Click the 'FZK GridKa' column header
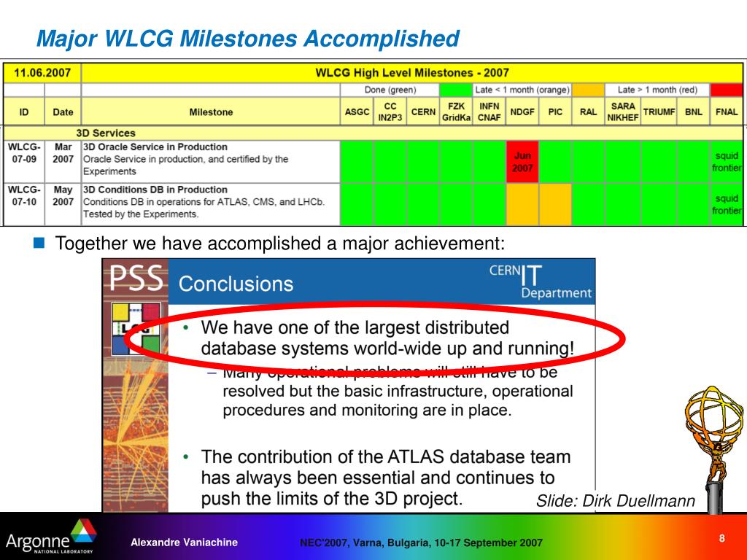Viewport: 747px width, 560px height. [x=456, y=112]
